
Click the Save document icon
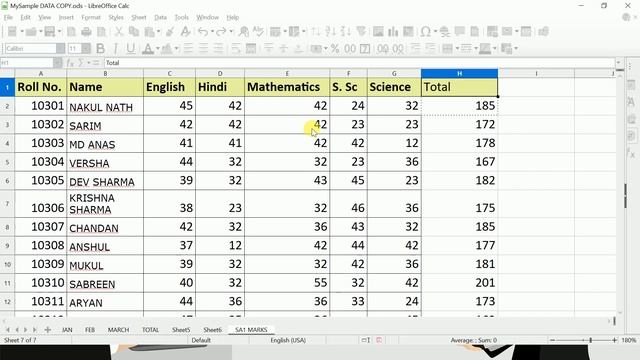pos(49,31)
